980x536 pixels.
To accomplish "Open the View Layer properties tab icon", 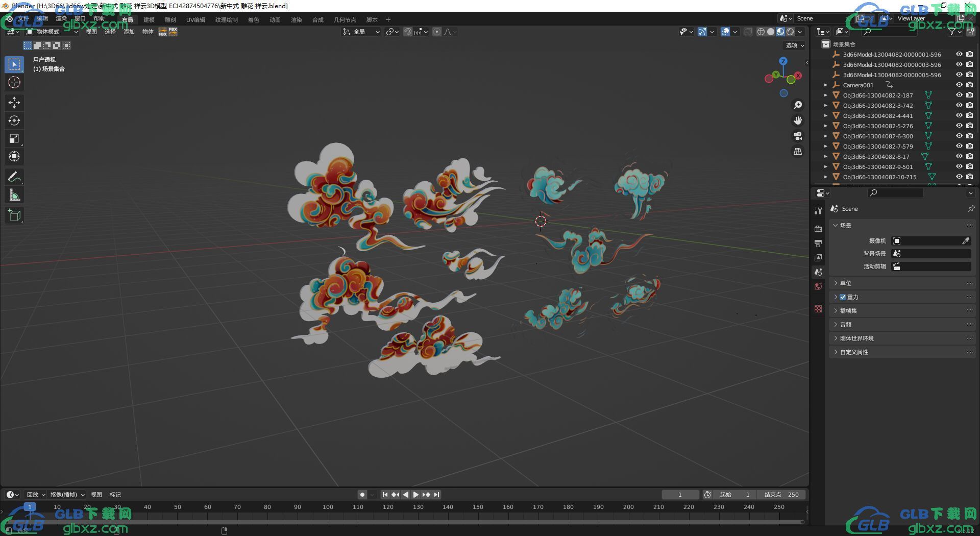I will tap(818, 258).
